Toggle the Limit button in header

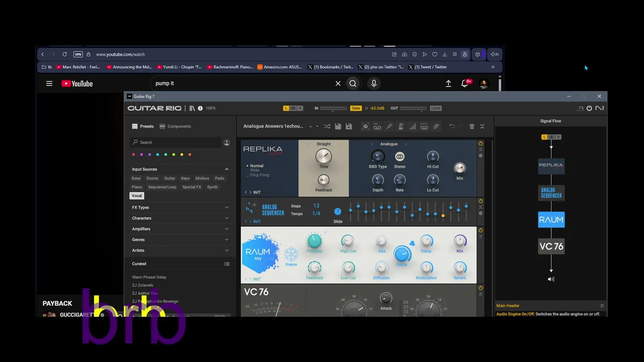(436, 108)
